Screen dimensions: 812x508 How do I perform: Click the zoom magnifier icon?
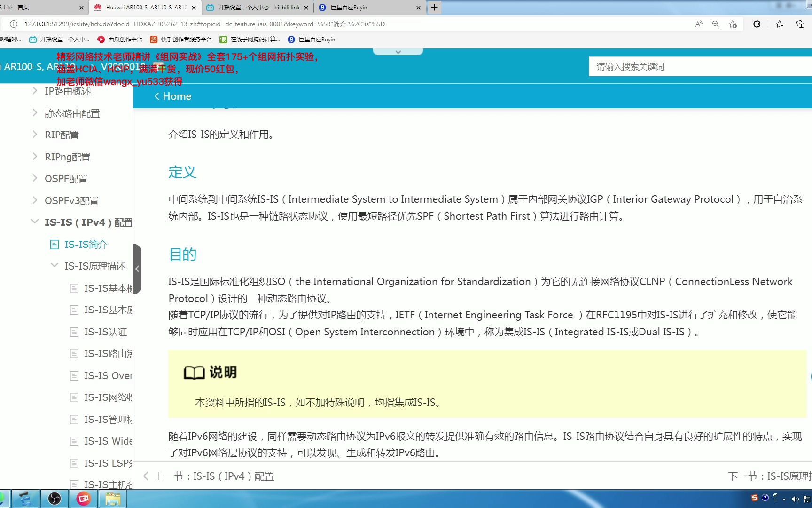point(715,24)
